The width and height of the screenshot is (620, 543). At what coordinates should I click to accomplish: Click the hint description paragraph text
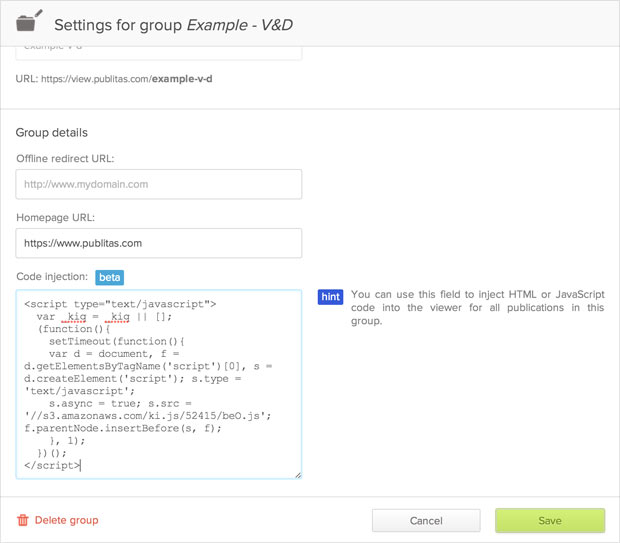(x=477, y=308)
